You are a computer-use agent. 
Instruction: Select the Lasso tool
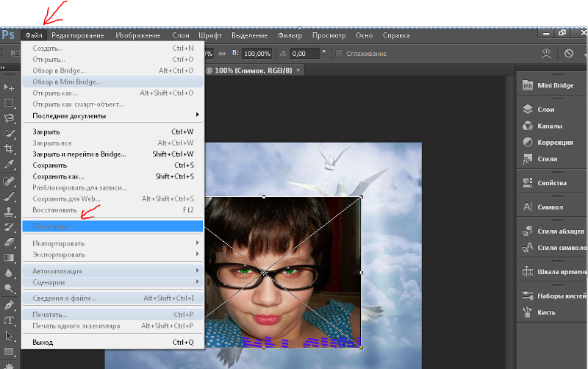tap(9, 118)
